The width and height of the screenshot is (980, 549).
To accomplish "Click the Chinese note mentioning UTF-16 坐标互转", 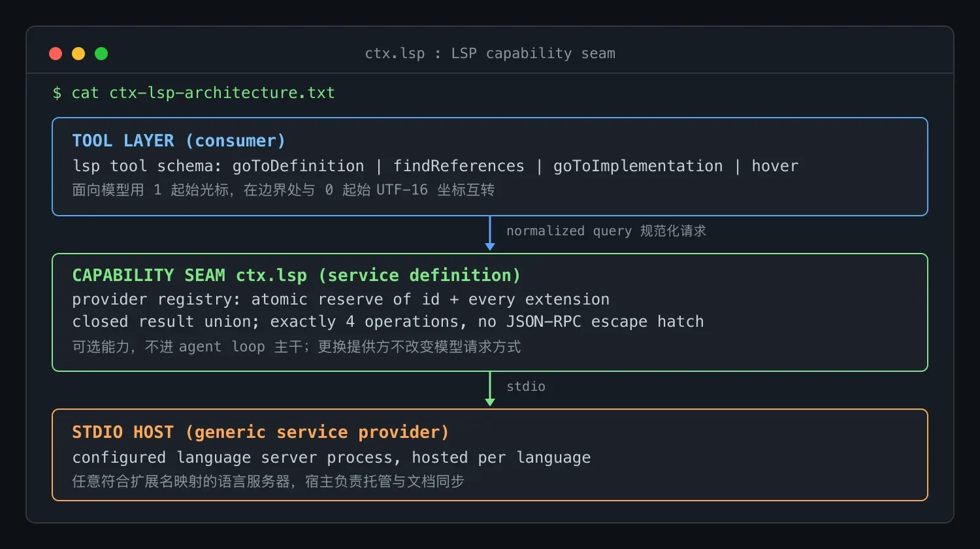I will pyautogui.click(x=284, y=190).
